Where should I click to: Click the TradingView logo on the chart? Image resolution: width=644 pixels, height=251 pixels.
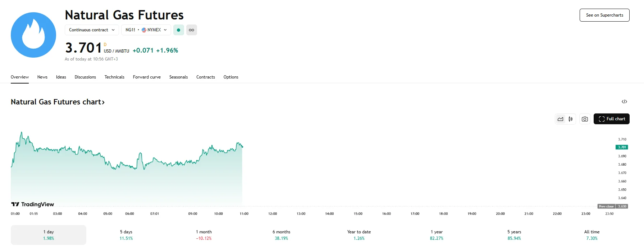click(33, 204)
